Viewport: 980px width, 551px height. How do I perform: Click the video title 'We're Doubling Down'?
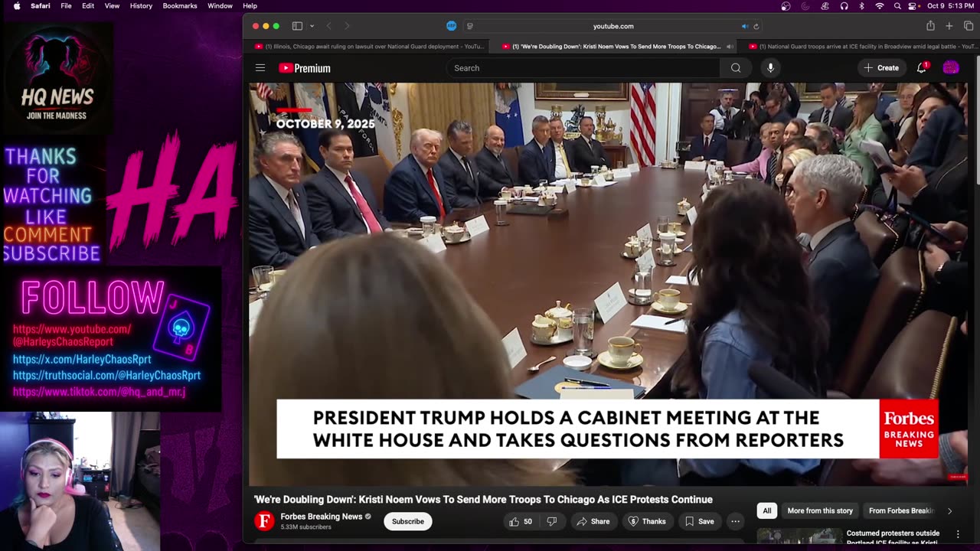pos(483,499)
